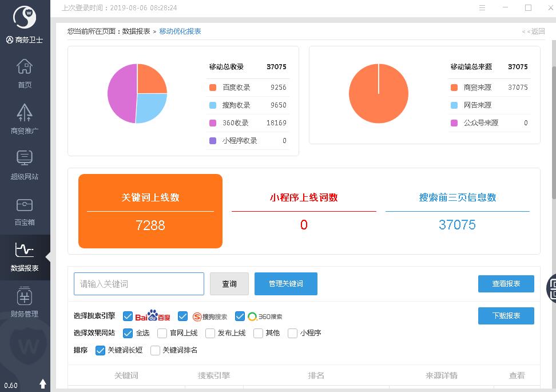
Task: Enable the 关键词排名 sort checkbox
Action: click(x=155, y=350)
